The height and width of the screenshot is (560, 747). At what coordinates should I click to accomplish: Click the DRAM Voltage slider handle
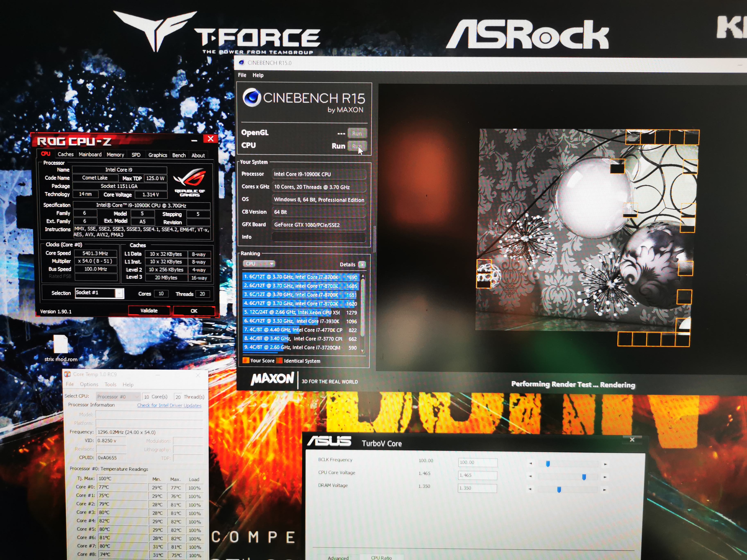559,489
